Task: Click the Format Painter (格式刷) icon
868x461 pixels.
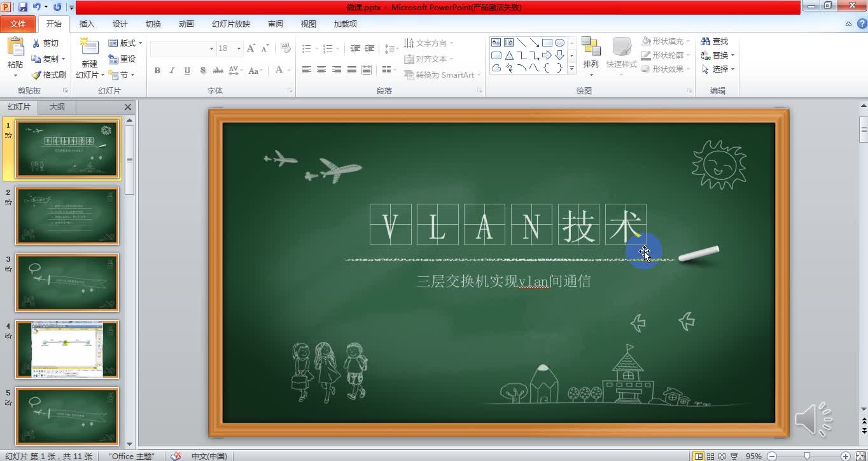Action: click(x=49, y=74)
